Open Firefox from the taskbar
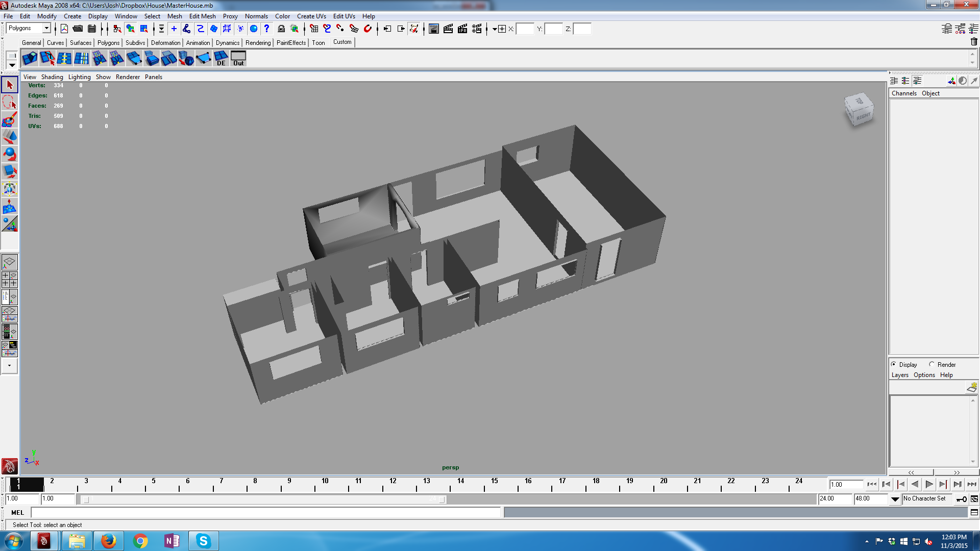 tap(108, 541)
